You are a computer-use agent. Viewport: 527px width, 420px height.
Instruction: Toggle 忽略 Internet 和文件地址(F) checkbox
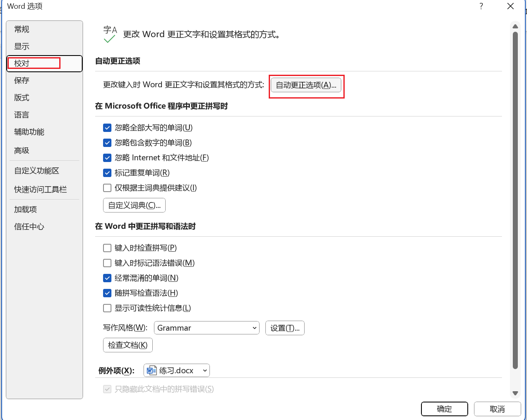click(x=107, y=158)
